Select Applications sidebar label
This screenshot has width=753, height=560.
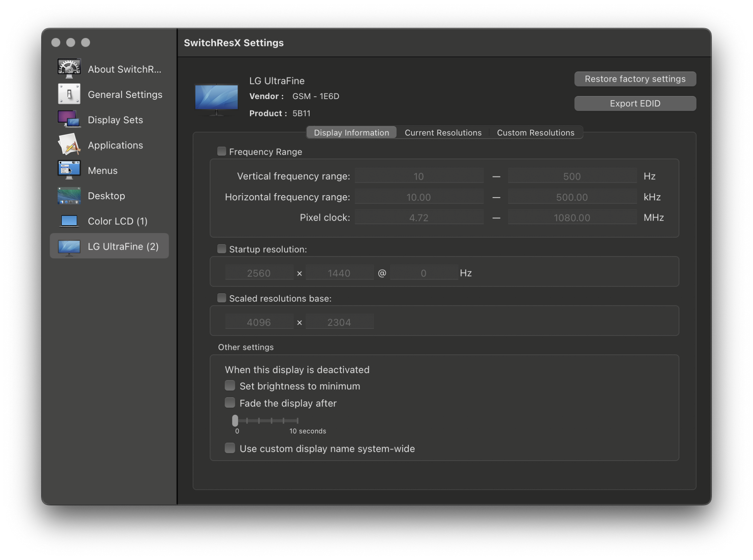click(115, 145)
